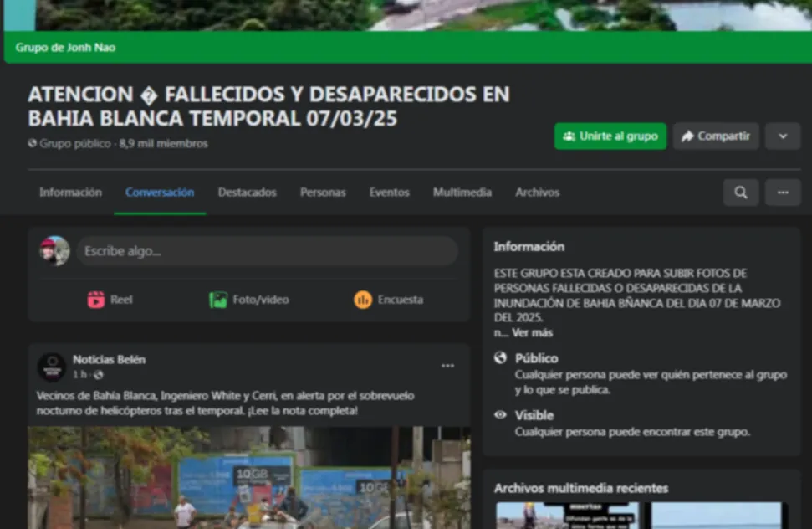Image resolution: width=812 pixels, height=529 pixels.
Task: Open the Reel composer icon
Action: (x=98, y=299)
